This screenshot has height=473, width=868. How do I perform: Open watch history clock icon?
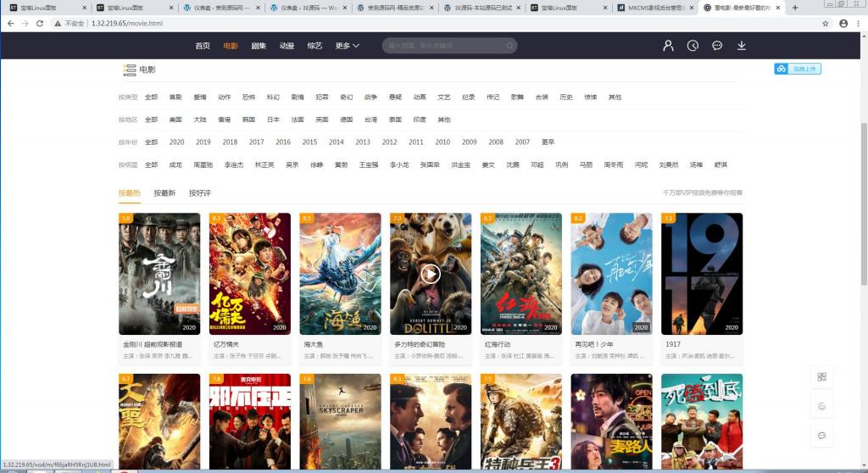[693, 46]
